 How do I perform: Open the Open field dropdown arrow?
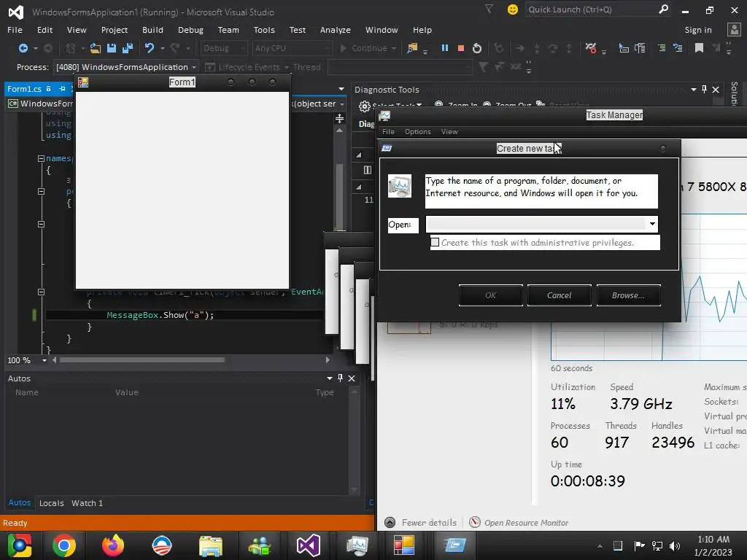pos(651,224)
